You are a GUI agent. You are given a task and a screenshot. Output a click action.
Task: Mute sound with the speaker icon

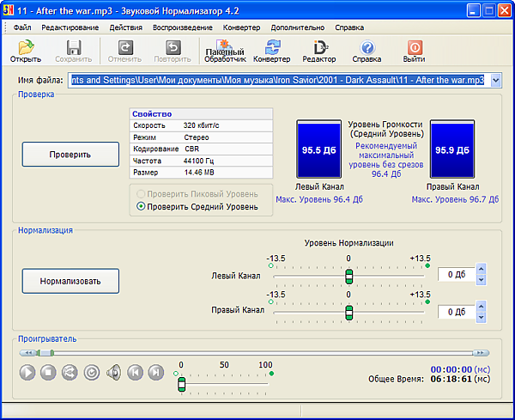tap(113, 372)
